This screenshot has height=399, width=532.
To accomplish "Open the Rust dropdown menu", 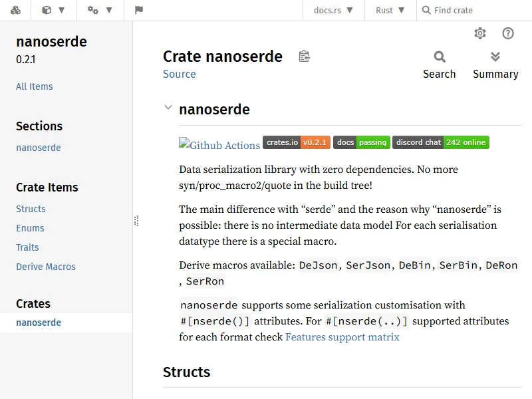I will coord(390,11).
